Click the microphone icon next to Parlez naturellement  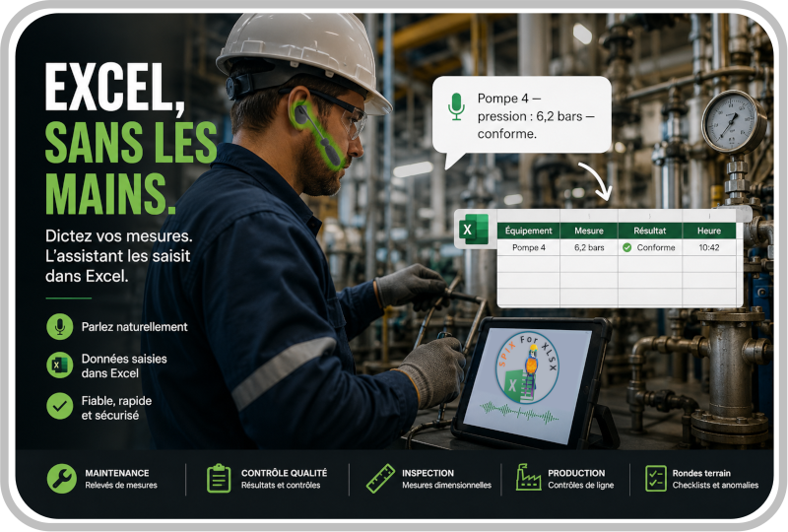click(60, 326)
